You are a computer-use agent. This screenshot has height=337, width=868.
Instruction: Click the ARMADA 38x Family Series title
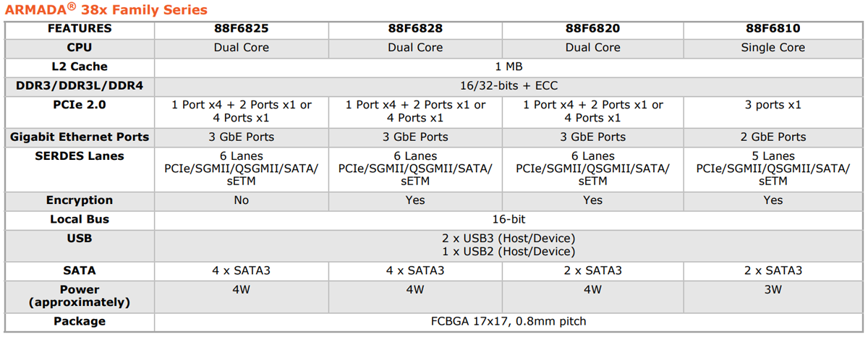tap(106, 10)
